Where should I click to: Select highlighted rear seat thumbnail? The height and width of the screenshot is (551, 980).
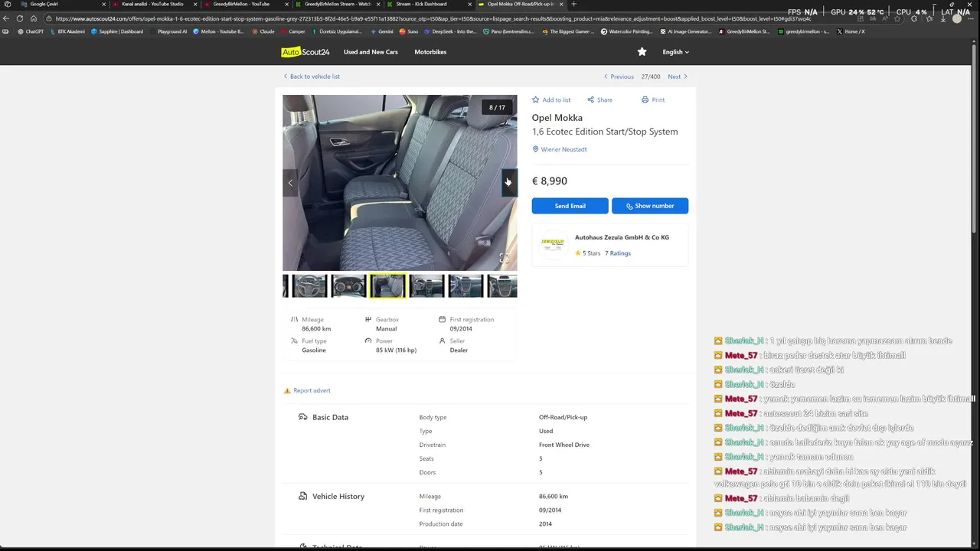point(387,286)
